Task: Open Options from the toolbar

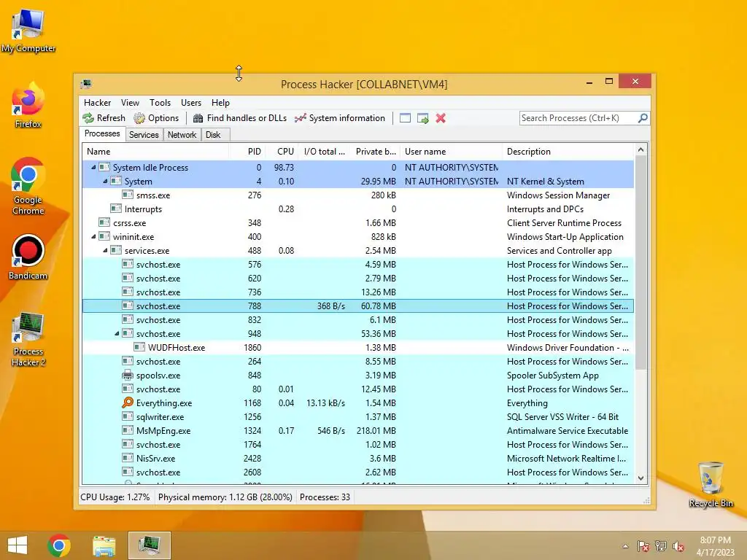Action: (156, 118)
